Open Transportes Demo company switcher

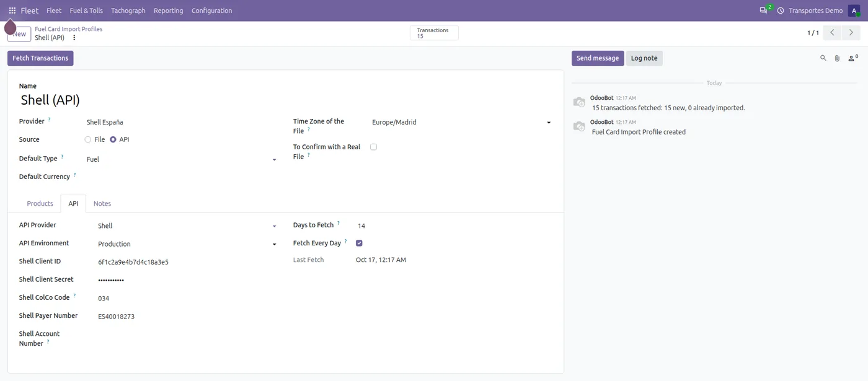[x=816, y=11]
